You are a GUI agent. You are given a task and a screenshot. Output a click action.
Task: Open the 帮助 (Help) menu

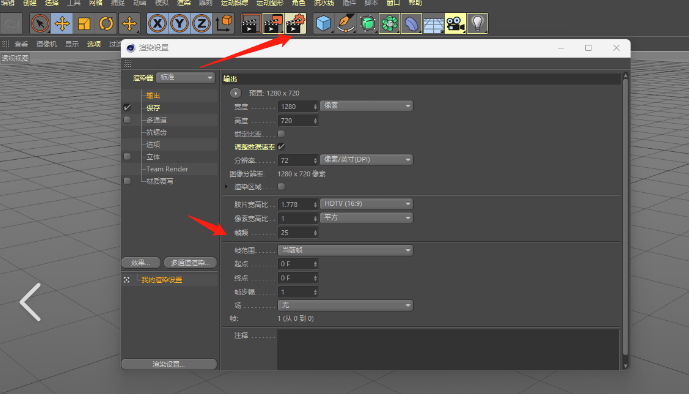[x=415, y=3]
